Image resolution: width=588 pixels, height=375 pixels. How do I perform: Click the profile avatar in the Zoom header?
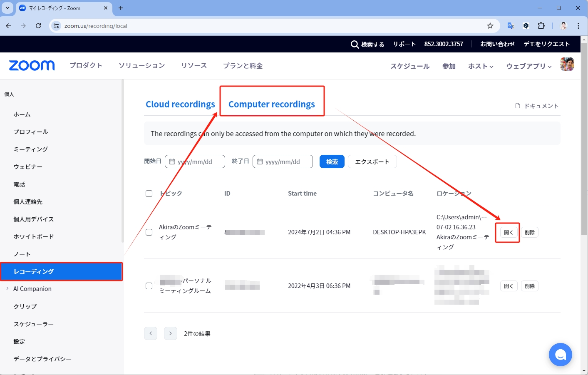click(x=567, y=64)
